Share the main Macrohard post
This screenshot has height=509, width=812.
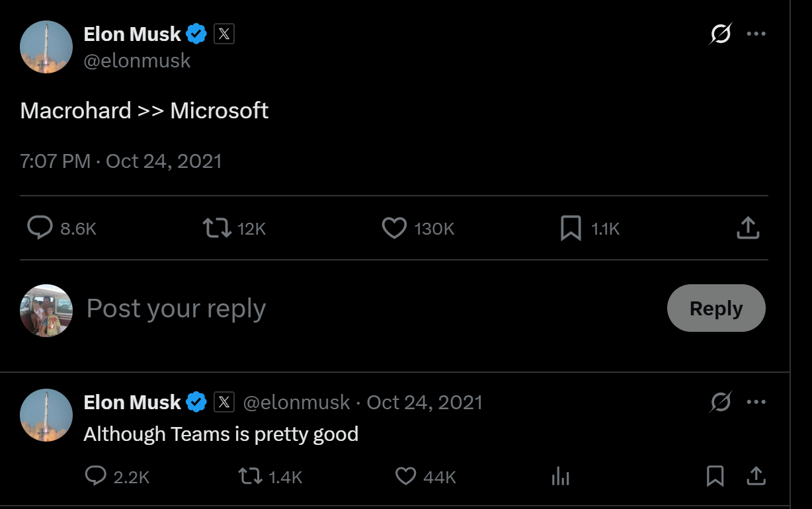tap(748, 228)
